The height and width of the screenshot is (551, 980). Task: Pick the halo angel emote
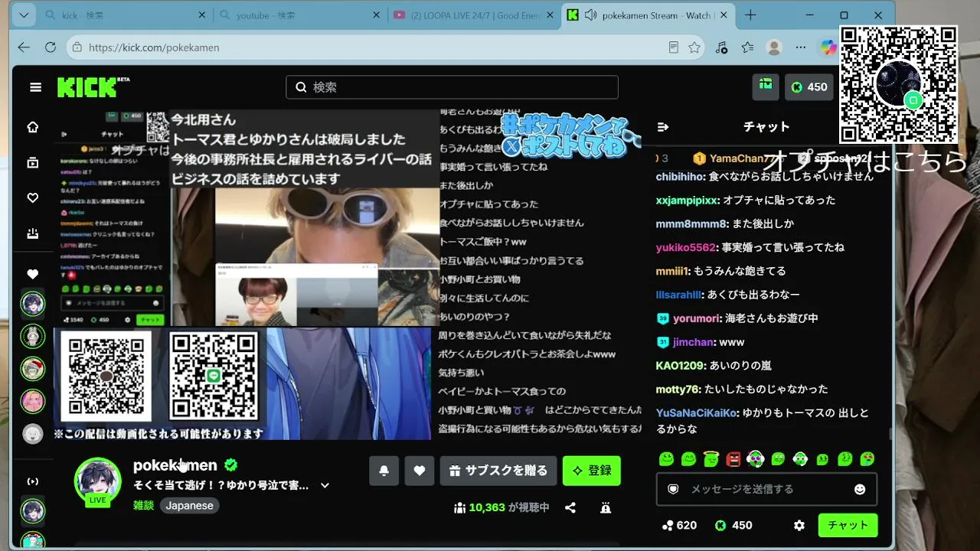[711, 459]
